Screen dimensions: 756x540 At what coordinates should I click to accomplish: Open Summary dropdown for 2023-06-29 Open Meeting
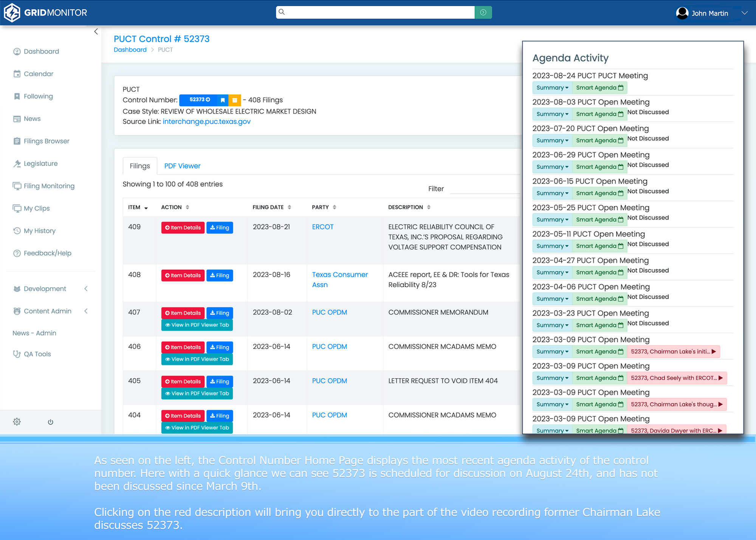click(552, 167)
